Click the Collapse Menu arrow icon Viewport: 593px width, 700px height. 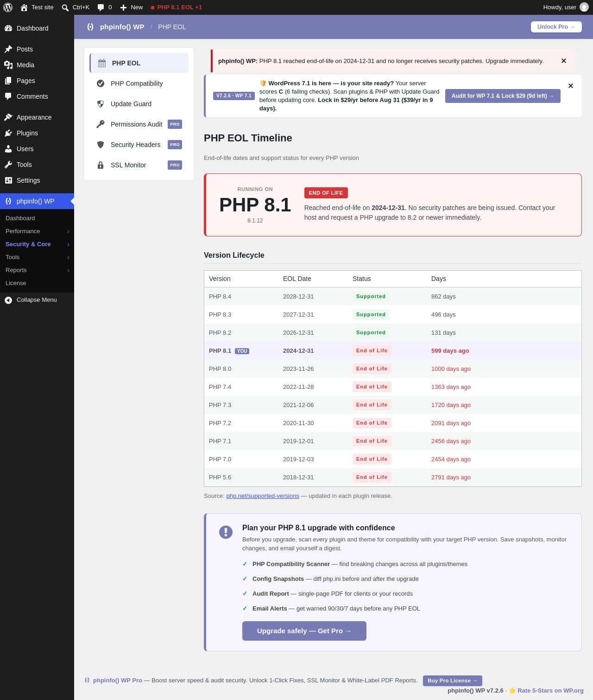coord(8,300)
